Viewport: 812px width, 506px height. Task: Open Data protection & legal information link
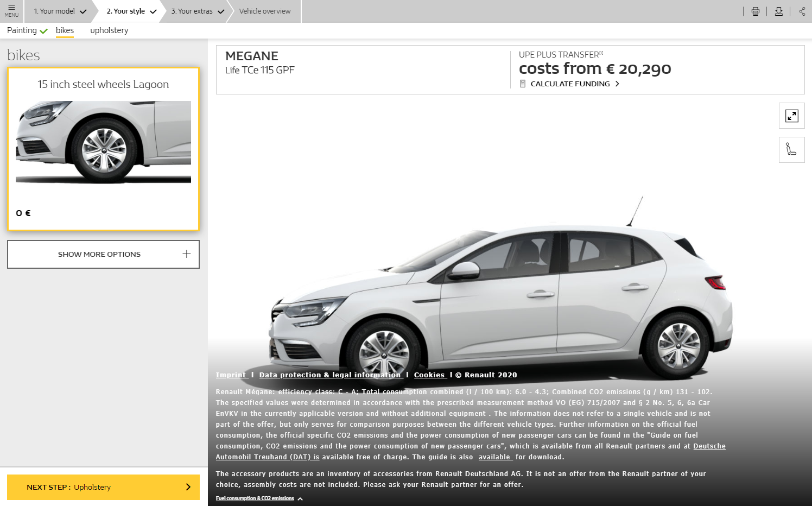point(331,375)
